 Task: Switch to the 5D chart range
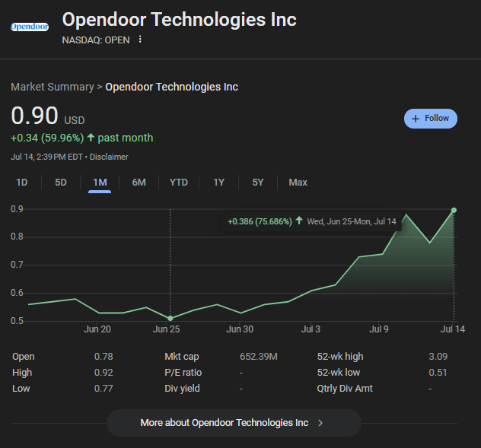pyautogui.click(x=61, y=183)
